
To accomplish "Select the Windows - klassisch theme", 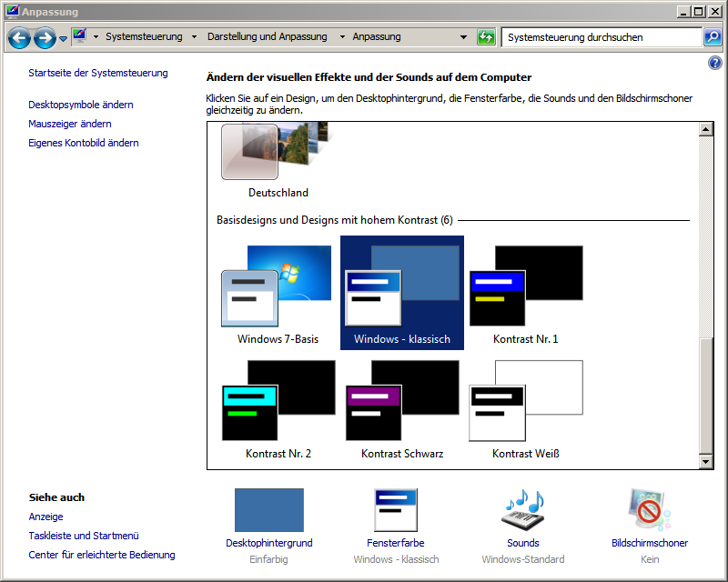I will coord(402,293).
